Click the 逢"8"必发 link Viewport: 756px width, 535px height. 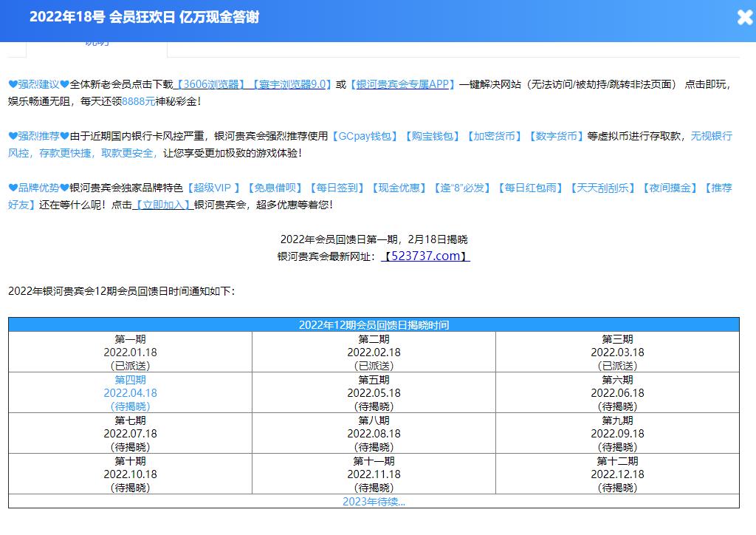(462, 188)
